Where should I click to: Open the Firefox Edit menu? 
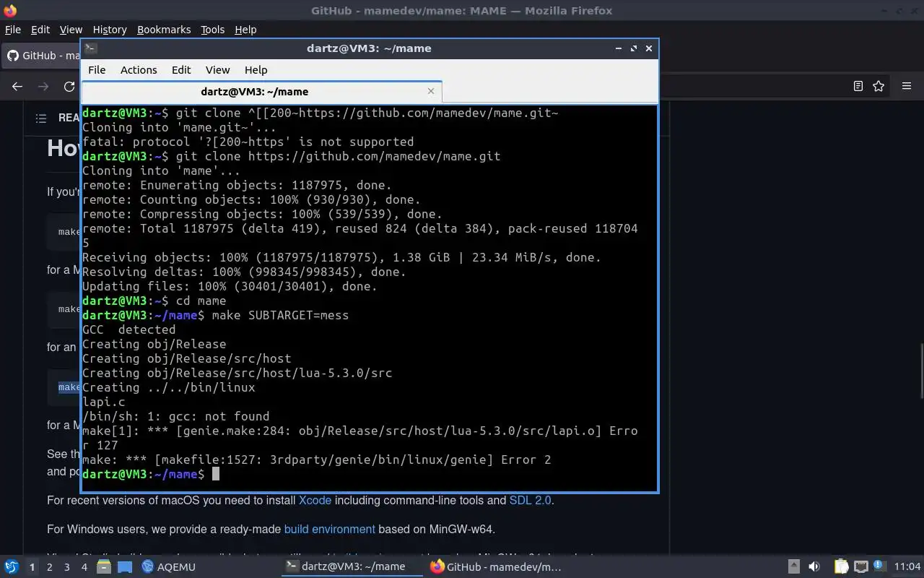tap(40, 30)
